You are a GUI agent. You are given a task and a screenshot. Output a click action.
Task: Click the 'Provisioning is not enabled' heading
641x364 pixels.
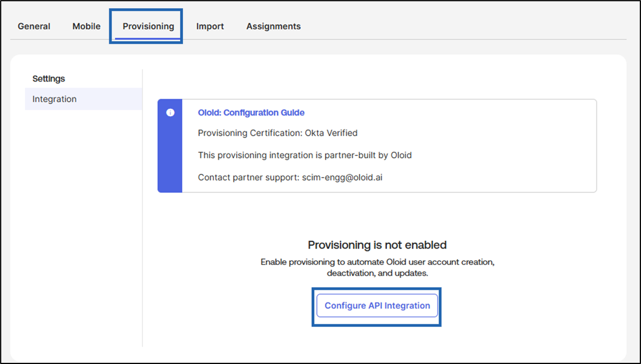click(x=377, y=245)
